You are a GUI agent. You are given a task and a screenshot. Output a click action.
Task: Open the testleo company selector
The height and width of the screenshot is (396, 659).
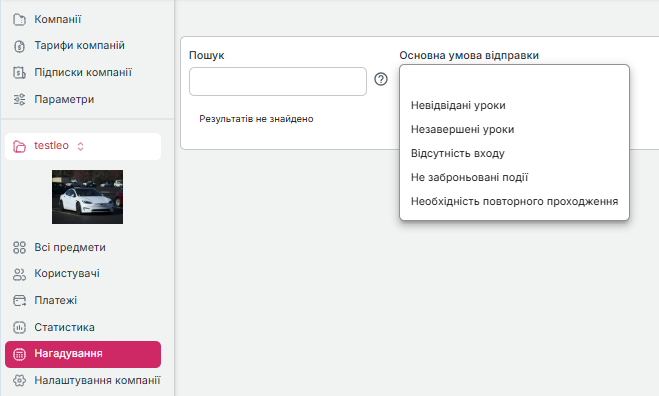(x=83, y=146)
